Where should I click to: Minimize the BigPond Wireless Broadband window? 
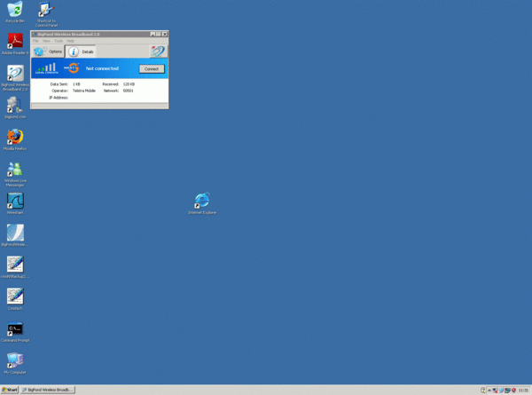[x=153, y=34]
